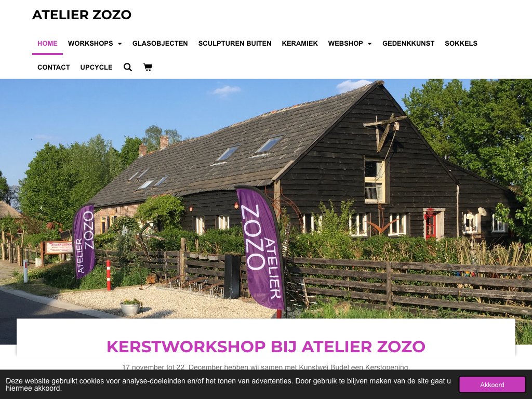Open the Webshop menu label

tap(345, 44)
